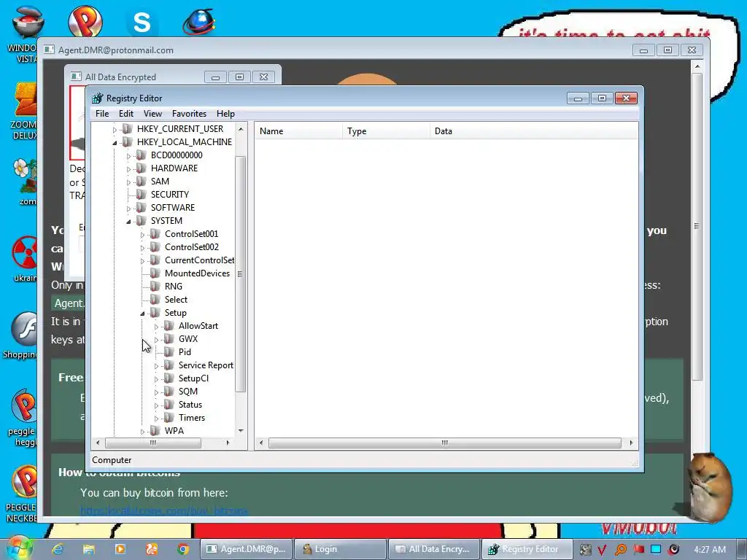This screenshot has height=560, width=747.
Task: Expand the SAM key
Action: click(x=128, y=182)
